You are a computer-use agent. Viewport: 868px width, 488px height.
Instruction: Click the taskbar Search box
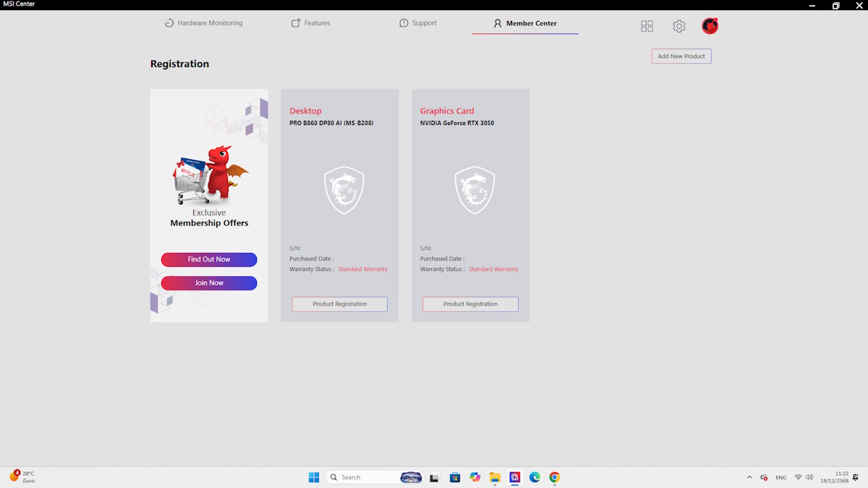tap(362, 477)
